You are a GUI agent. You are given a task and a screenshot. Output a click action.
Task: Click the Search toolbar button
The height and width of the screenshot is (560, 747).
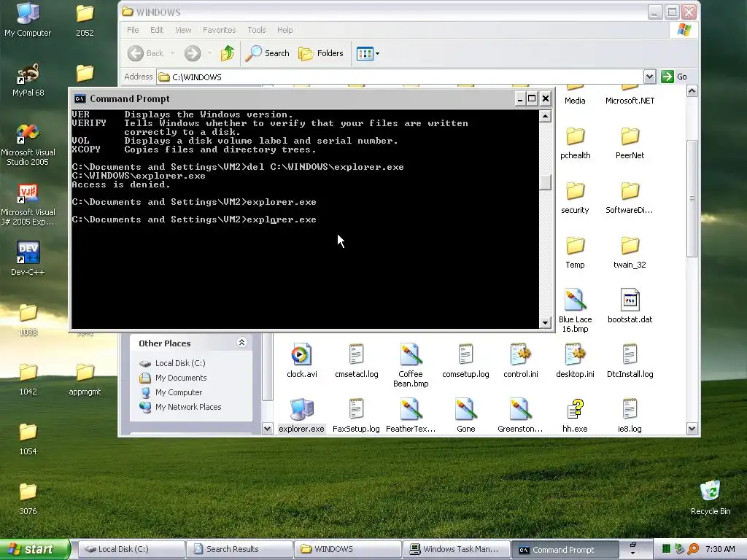267,53
